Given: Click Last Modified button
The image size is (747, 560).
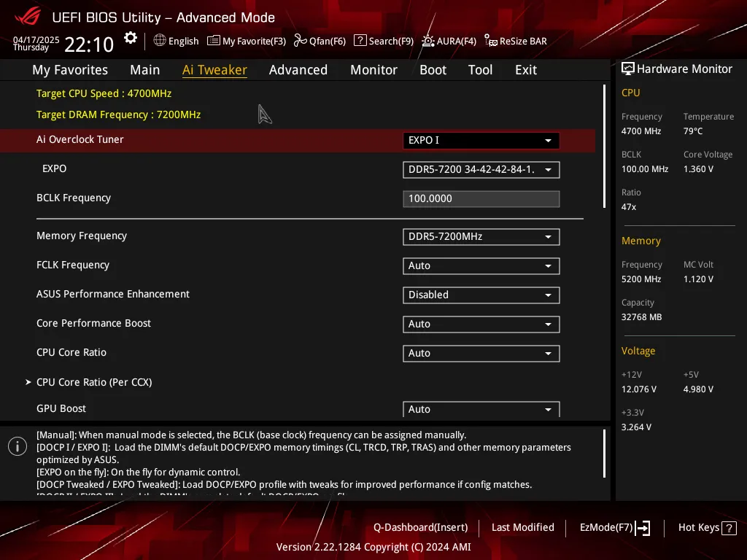Looking at the screenshot, I should 522,528.
